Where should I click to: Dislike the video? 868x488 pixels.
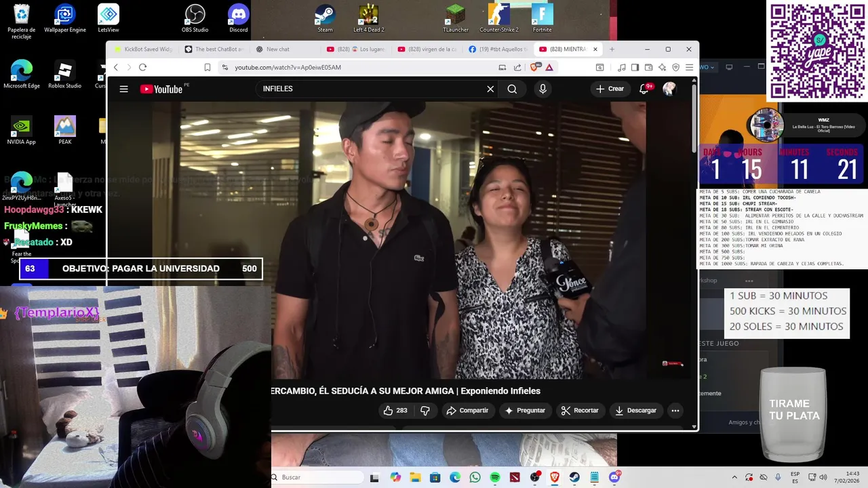(425, 410)
